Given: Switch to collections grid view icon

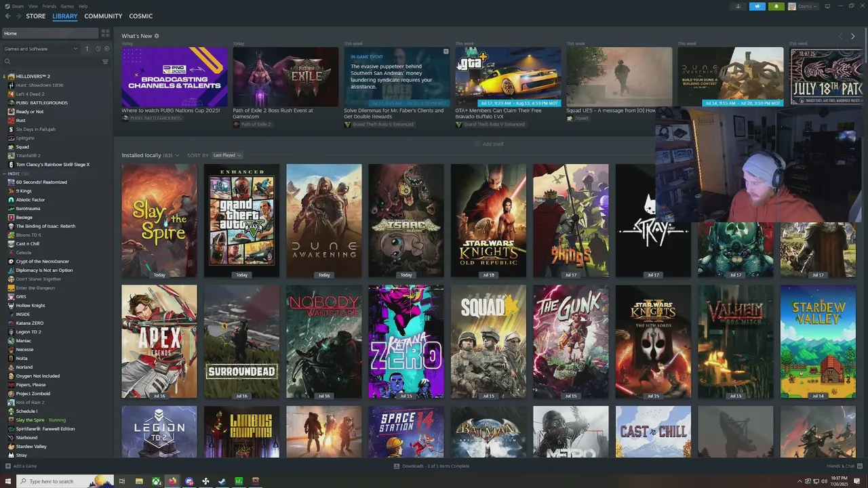Looking at the screenshot, I should pyautogui.click(x=105, y=33).
